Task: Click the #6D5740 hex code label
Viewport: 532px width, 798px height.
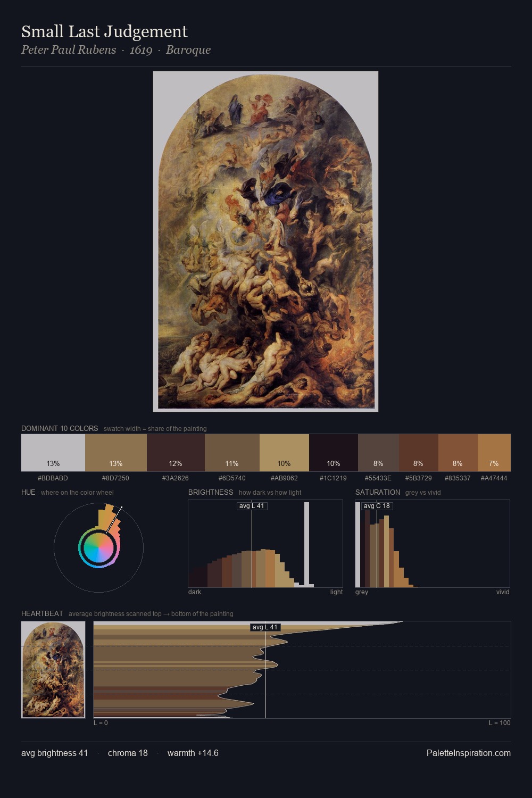Action: (232, 478)
